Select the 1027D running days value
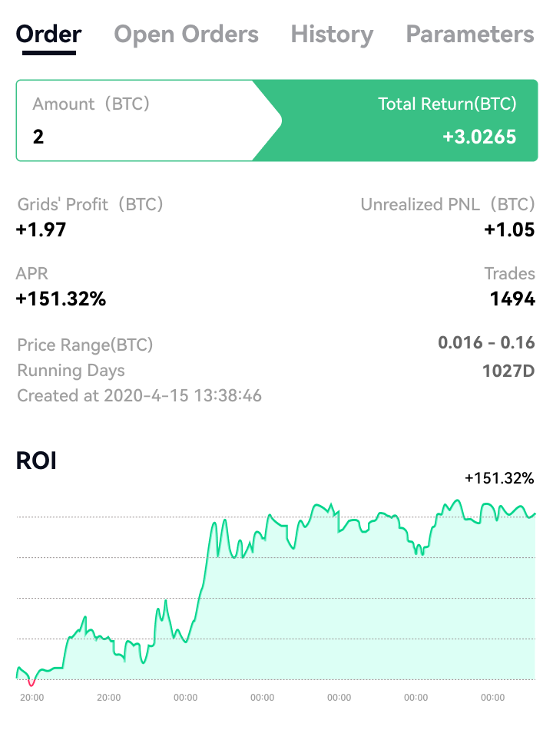Screen dimensions: 553x756 [x=508, y=370]
